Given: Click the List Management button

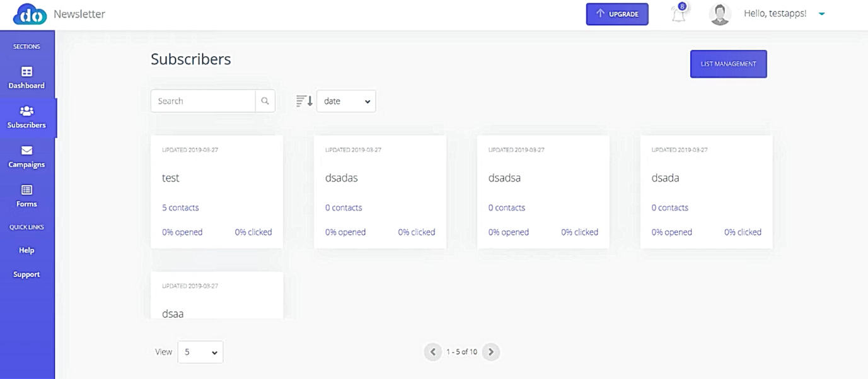Looking at the screenshot, I should (729, 64).
